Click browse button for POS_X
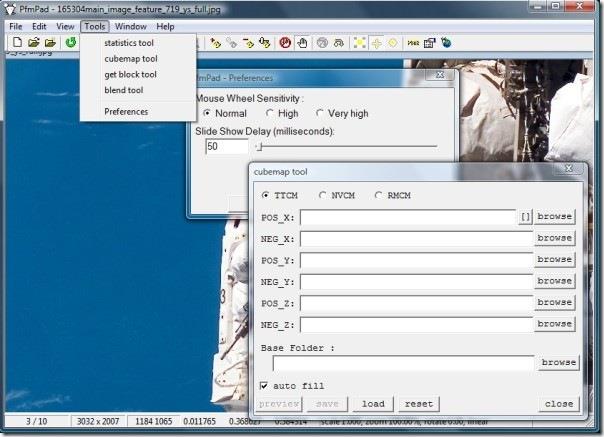The image size is (604, 437). coord(554,216)
